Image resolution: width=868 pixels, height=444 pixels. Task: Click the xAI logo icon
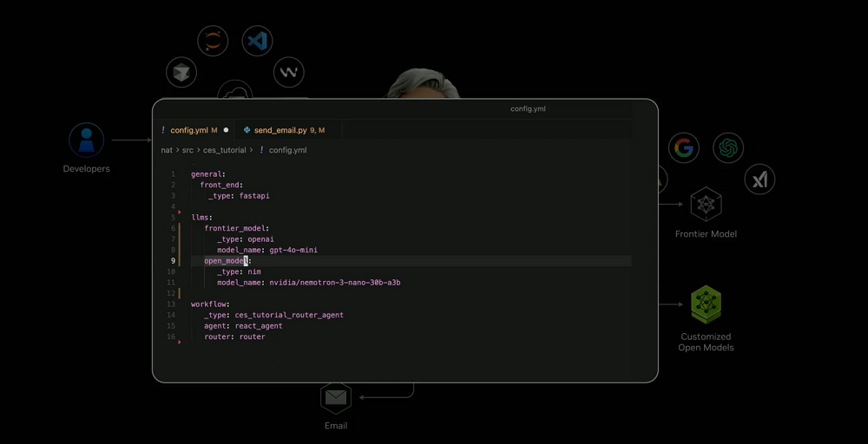(759, 180)
